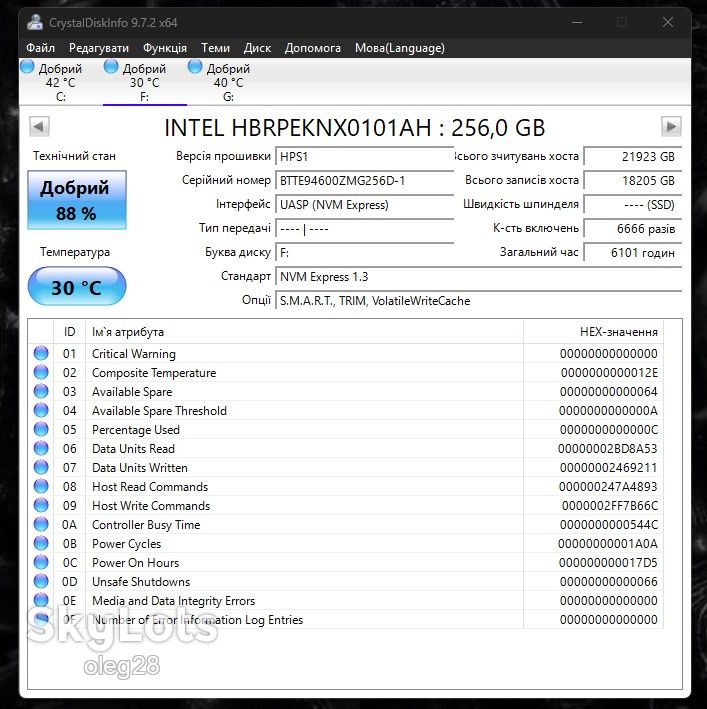Click hex value 0000002FF7B66C
The width and height of the screenshot is (707, 709).
(610, 506)
